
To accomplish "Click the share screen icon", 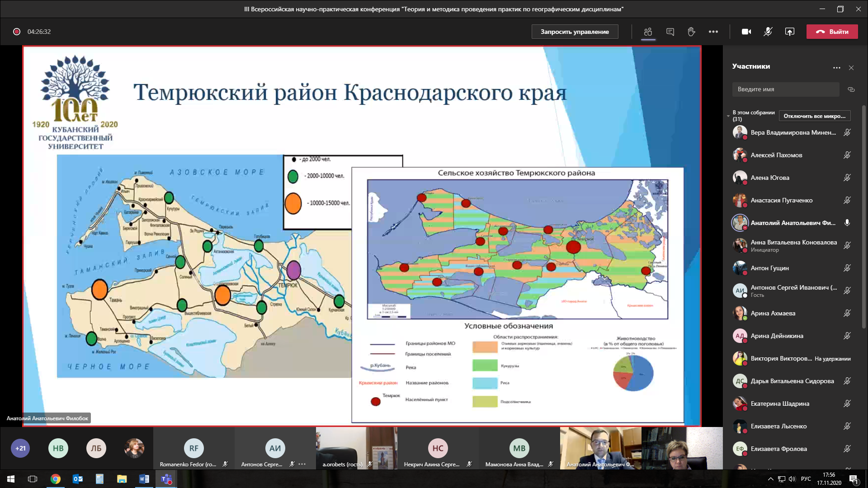I will tap(789, 32).
